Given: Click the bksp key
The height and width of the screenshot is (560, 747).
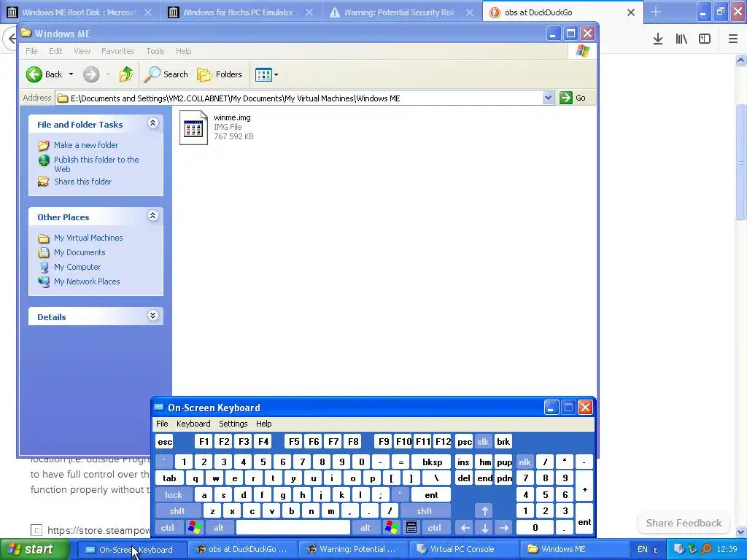Looking at the screenshot, I should tap(432, 462).
